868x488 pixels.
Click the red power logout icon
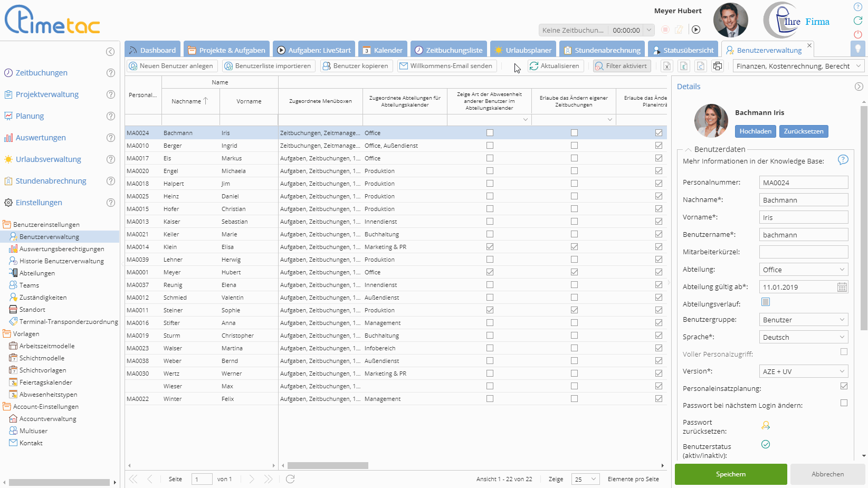coord(858,34)
